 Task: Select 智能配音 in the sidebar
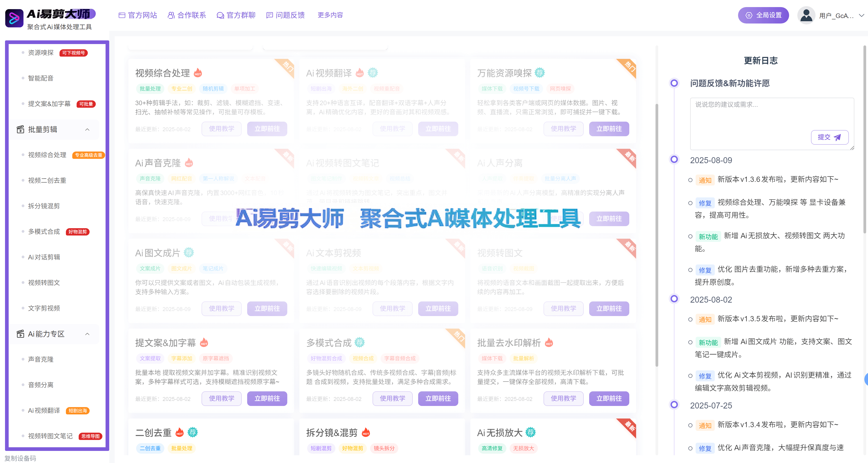[x=41, y=78]
